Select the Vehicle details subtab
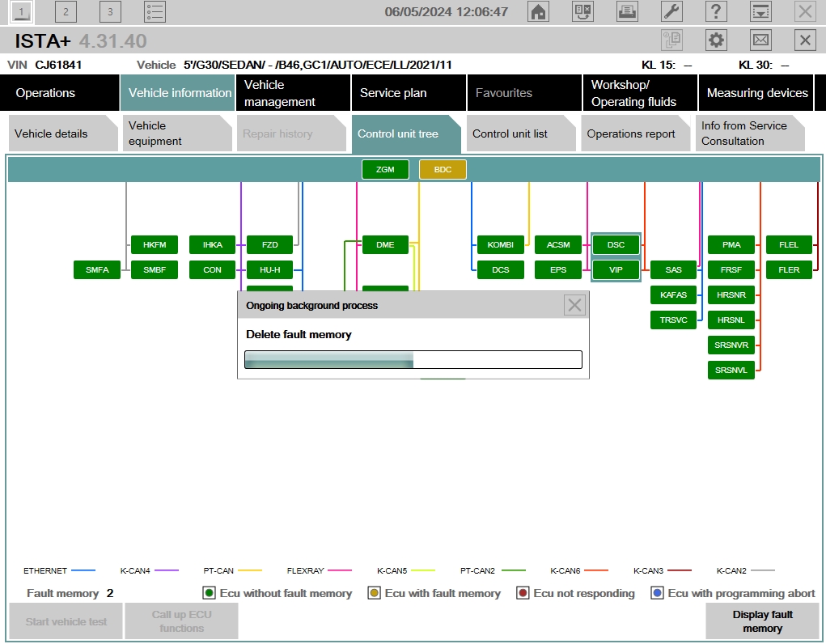The width and height of the screenshot is (826, 644). click(x=63, y=133)
